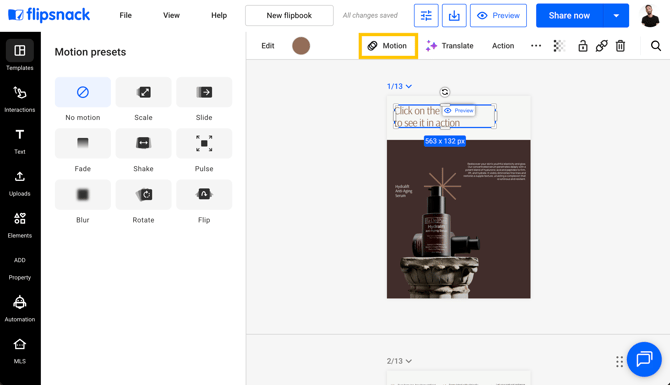Select the 'Click on the' text box

pos(444,116)
